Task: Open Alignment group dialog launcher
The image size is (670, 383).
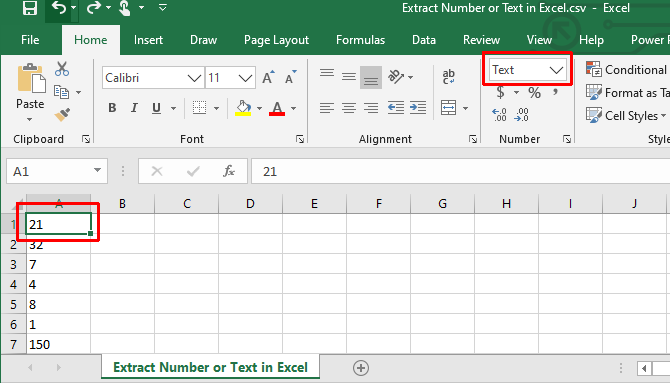Action: [x=473, y=139]
